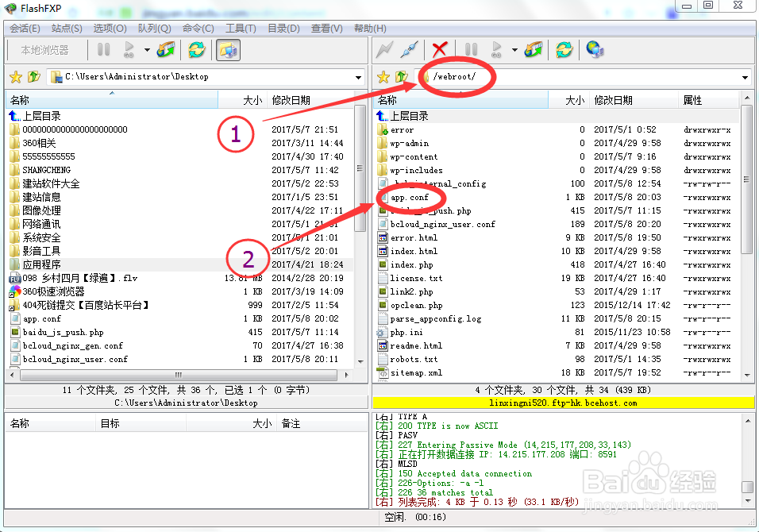This screenshot has width=759, height=532.
Task: Click the left pane transfer queue play icon
Action: pos(129,49)
